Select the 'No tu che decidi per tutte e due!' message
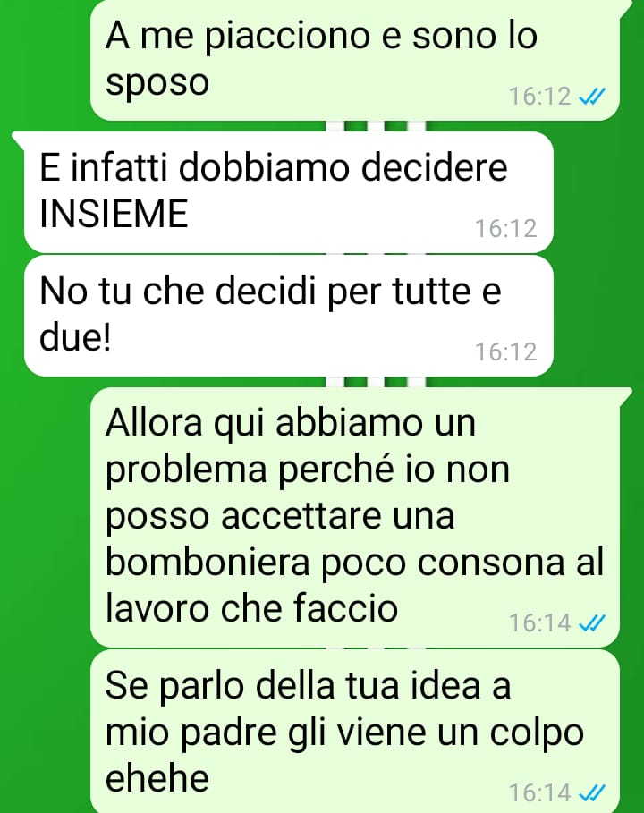Image resolution: width=644 pixels, height=813 pixels. click(x=288, y=316)
